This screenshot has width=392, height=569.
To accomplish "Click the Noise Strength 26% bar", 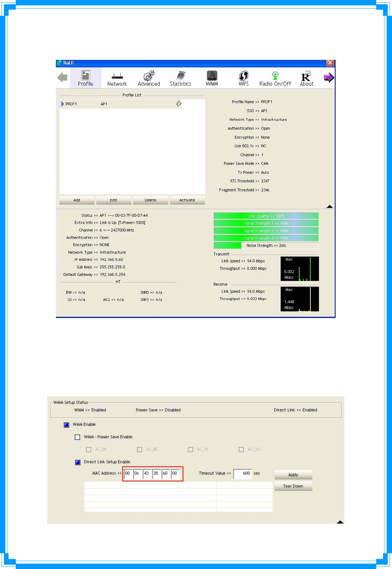I will coord(266,245).
